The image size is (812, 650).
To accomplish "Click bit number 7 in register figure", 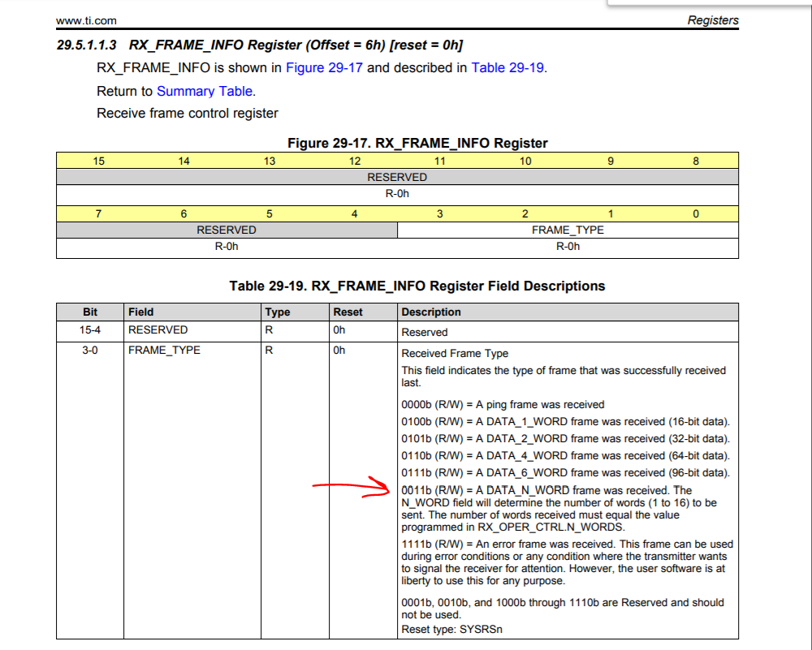I will (x=98, y=213).
